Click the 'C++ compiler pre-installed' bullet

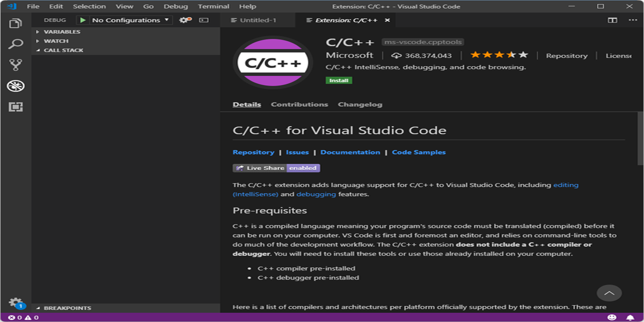tap(306, 268)
